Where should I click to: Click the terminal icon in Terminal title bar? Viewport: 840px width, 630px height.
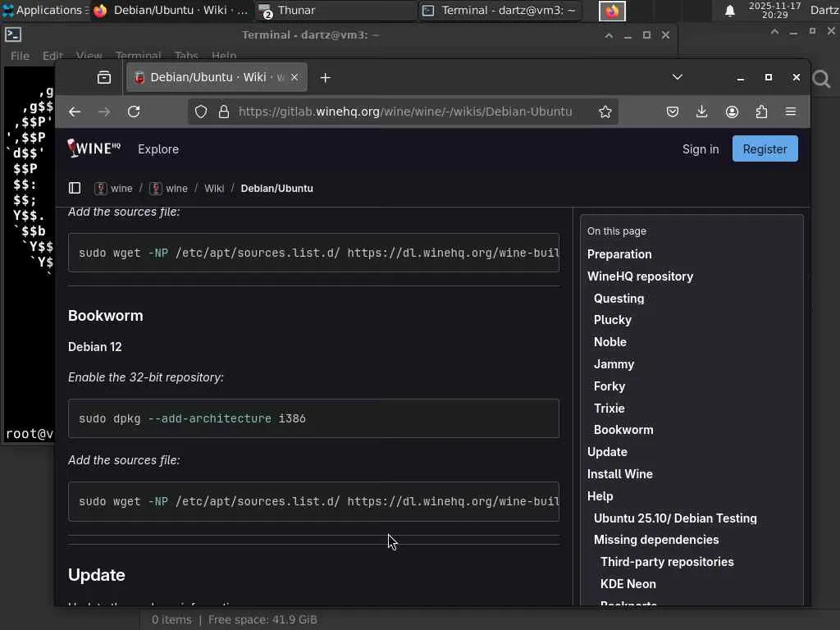pyautogui.click(x=13, y=34)
